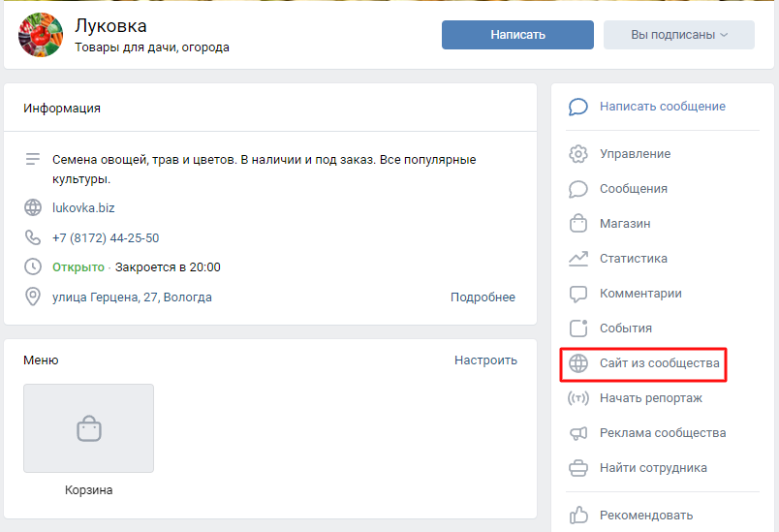Open the Статистика chart icon
This screenshot has height=532, width=779.
(578, 259)
